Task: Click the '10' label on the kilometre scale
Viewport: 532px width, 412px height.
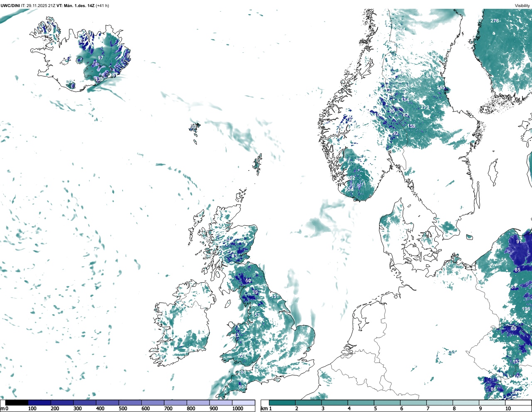Action: click(x=508, y=409)
